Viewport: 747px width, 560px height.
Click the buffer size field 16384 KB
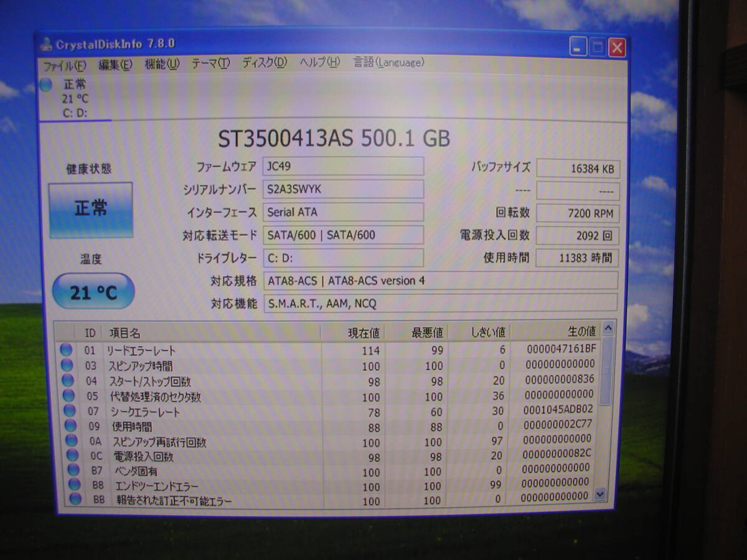[x=578, y=169]
